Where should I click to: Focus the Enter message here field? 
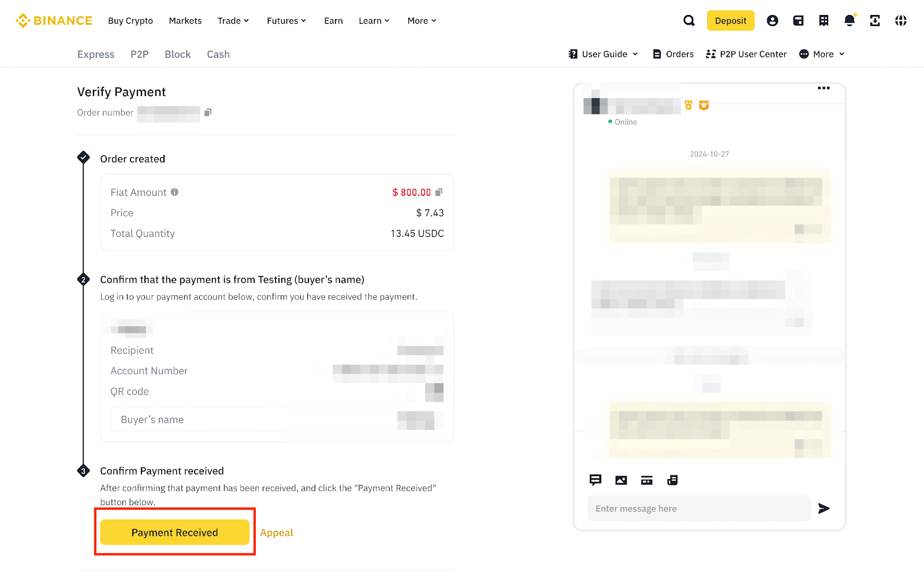coord(699,509)
